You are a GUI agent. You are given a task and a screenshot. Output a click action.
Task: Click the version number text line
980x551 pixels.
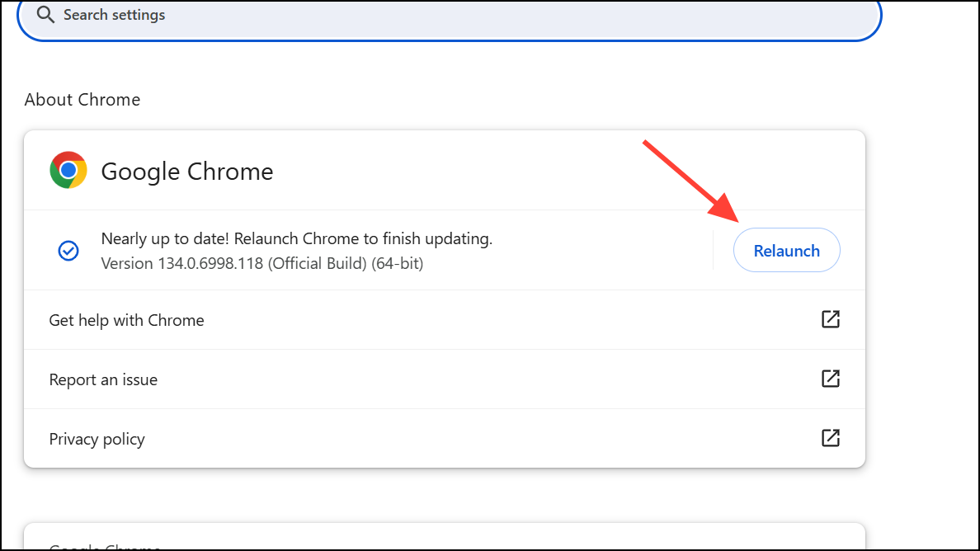(261, 262)
